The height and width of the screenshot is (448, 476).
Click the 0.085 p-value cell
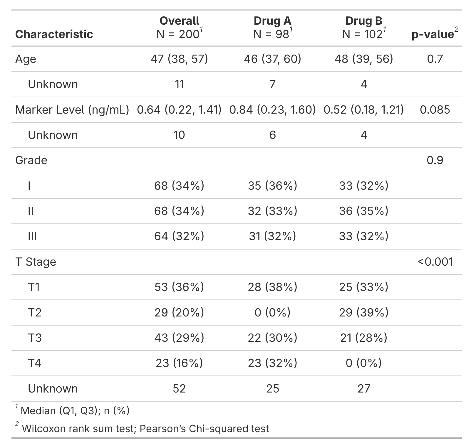[435, 110]
